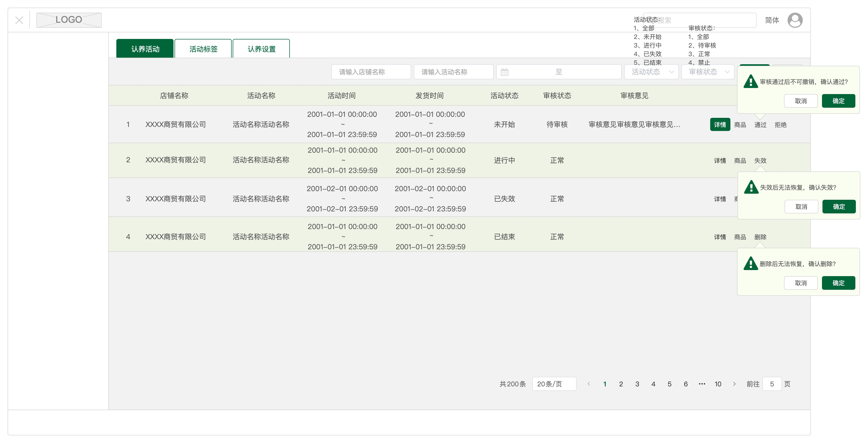Confirm the 确认删除 popup with 确定

click(x=839, y=283)
